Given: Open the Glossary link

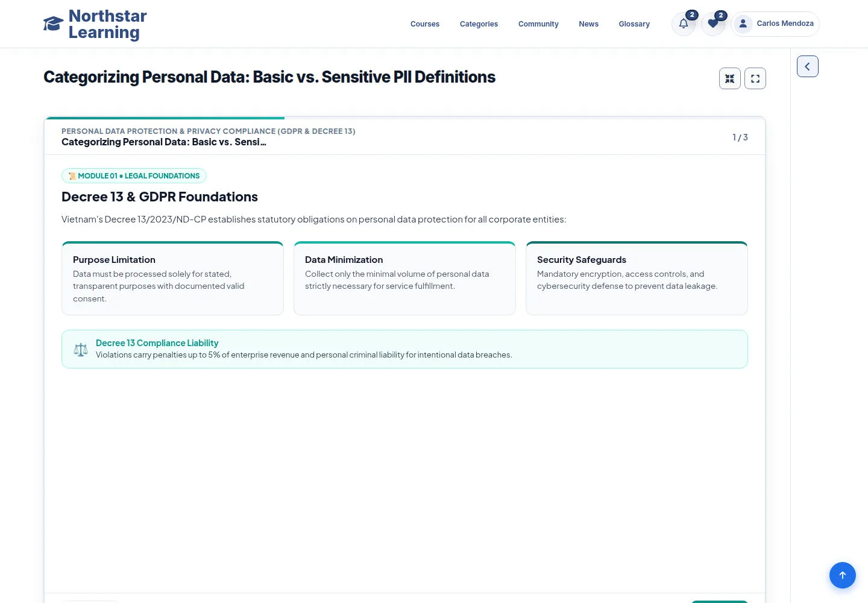Looking at the screenshot, I should click(x=634, y=24).
